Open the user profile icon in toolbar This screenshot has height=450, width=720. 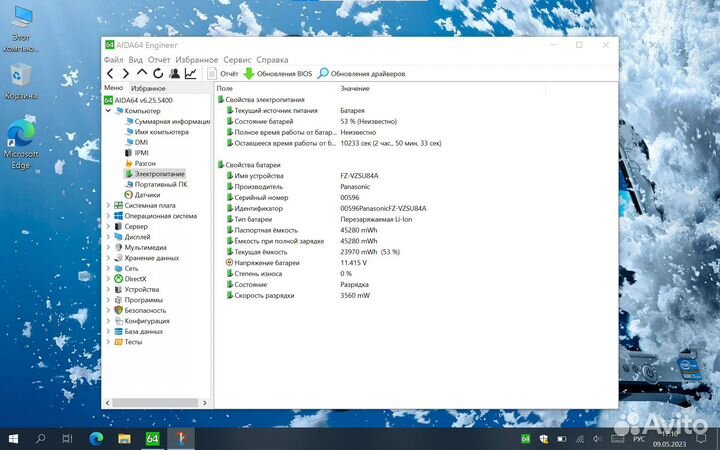tap(174, 73)
